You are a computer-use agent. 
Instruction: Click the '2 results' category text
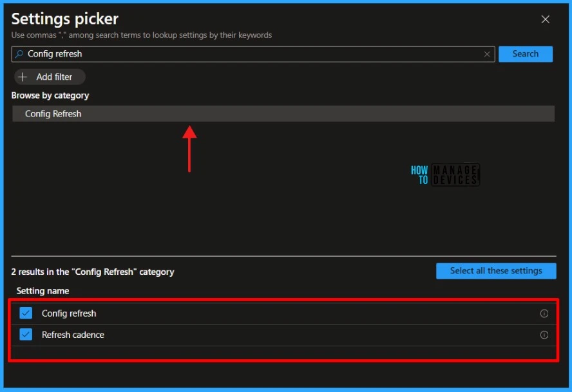click(x=93, y=272)
